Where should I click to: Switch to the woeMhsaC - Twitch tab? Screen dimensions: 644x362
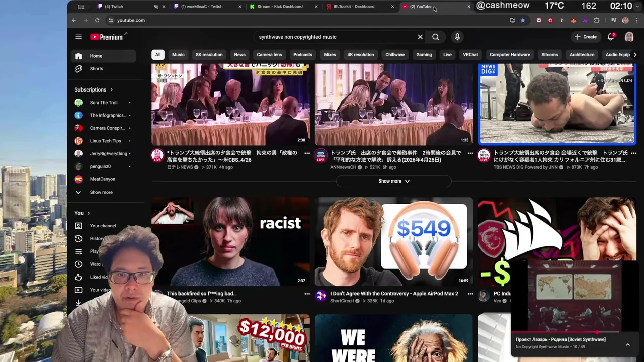click(x=201, y=7)
